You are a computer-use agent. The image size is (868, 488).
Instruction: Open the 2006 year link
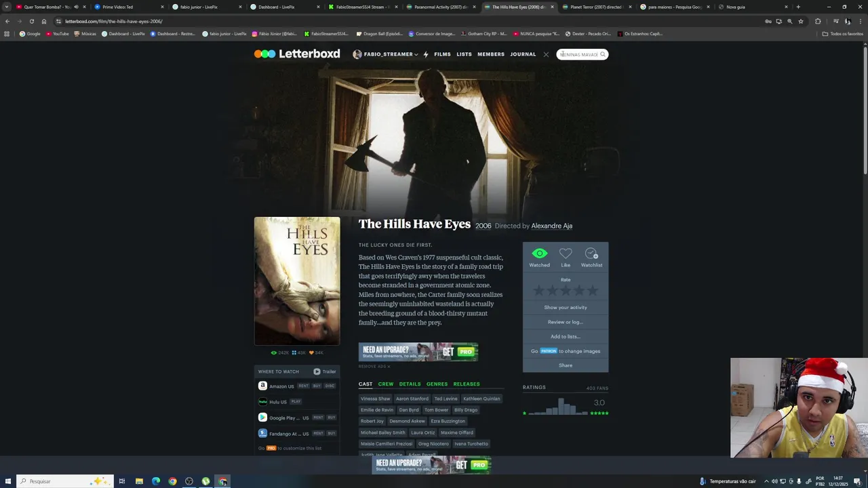point(483,226)
